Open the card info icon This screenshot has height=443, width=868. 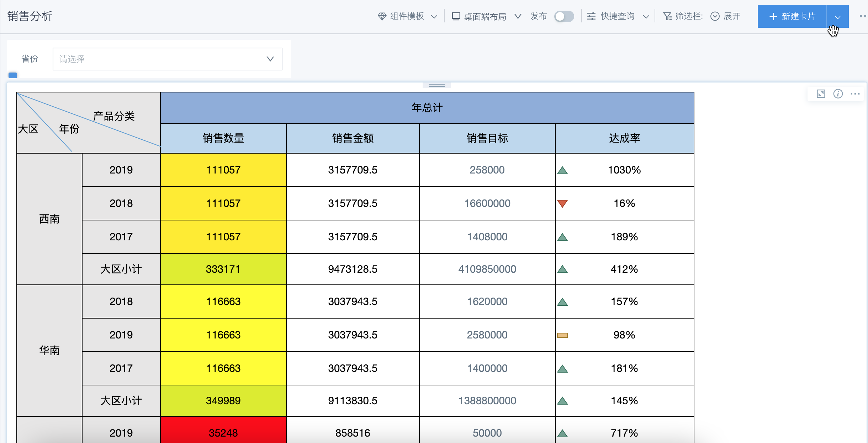838,94
